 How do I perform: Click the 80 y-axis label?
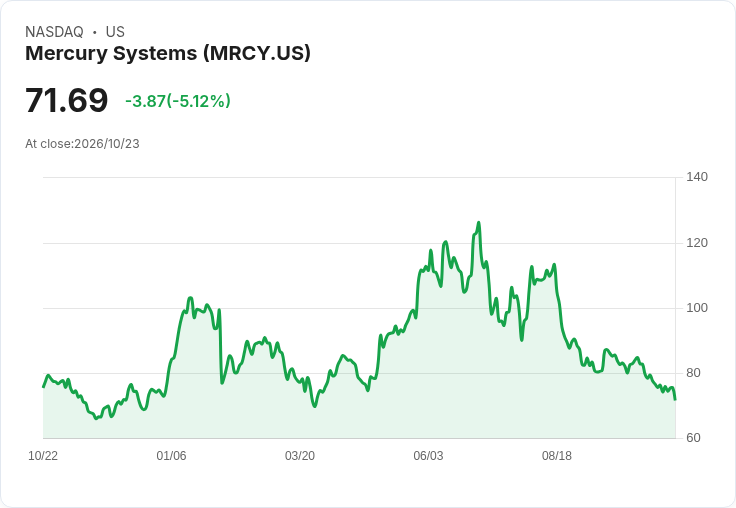click(693, 373)
